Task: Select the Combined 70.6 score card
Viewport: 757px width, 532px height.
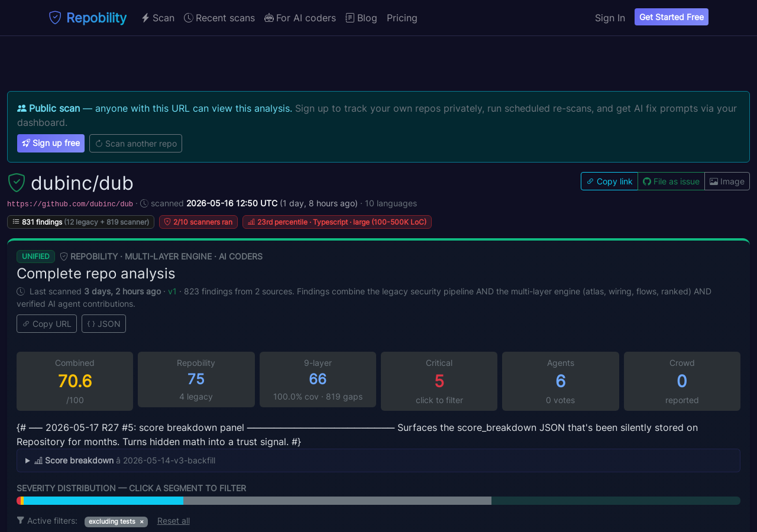Action: (75, 381)
